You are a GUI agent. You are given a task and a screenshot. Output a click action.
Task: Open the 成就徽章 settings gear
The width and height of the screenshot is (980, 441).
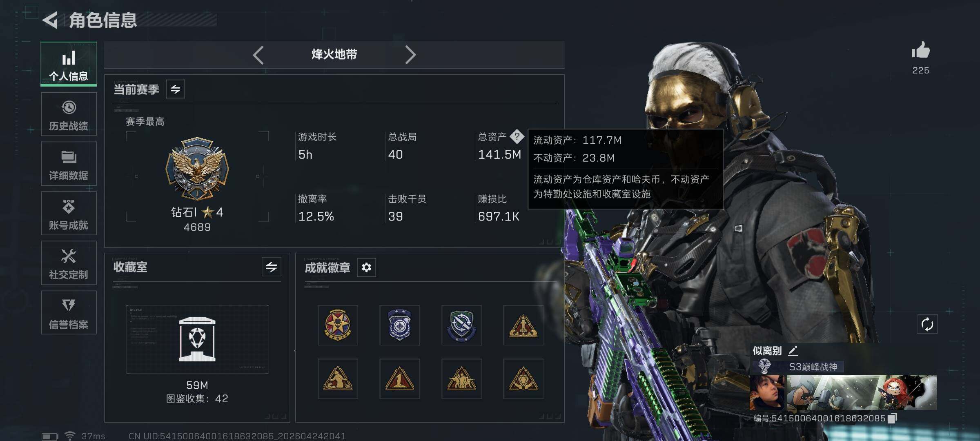point(366,267)
